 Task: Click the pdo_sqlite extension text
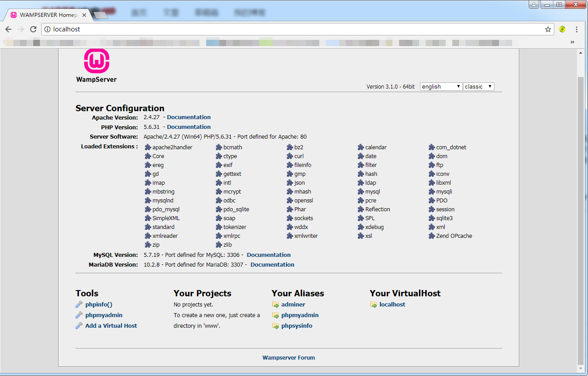236,209
